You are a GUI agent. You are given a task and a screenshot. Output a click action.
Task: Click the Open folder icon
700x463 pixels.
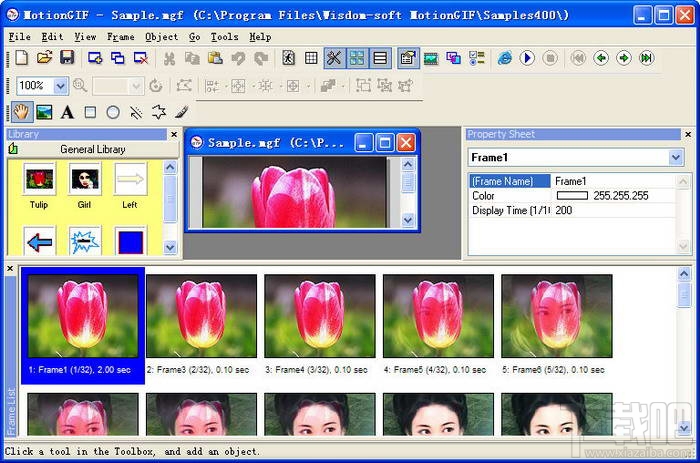click(45, 58)
